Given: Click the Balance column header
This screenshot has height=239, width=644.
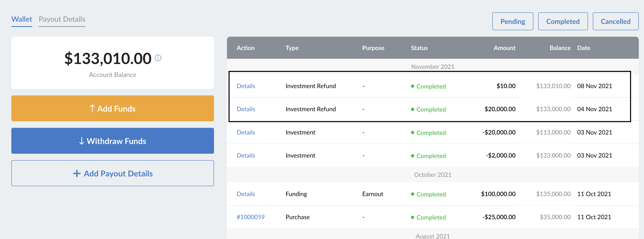Looking at the screenshot, I should click(x=560, y=48).
